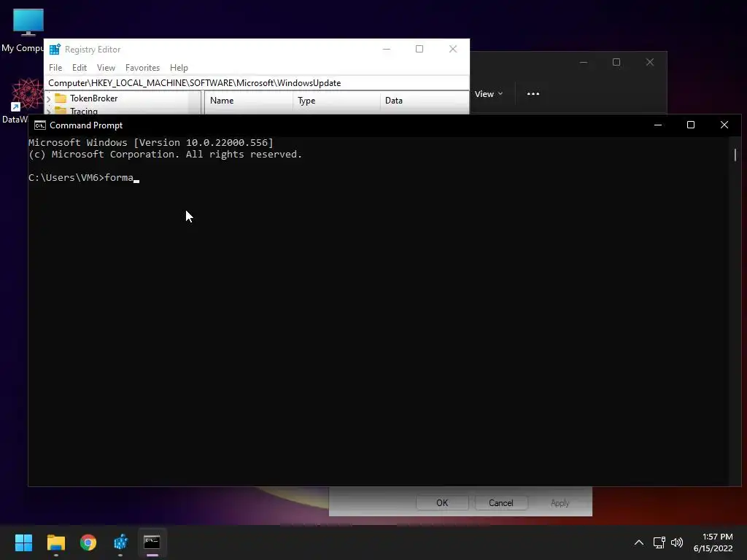Click the OK button in the dialog
The image size is (747, 560).
(x=442, y=503)
